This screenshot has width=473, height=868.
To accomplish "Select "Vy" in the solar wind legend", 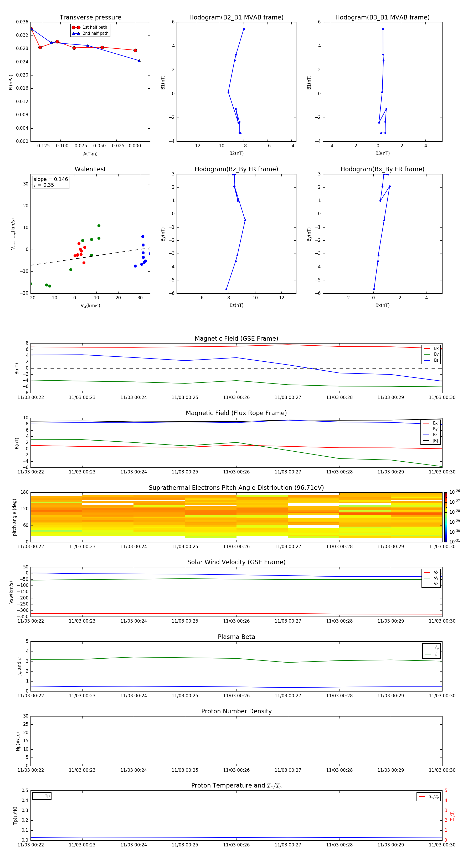I will [x=431, y=578].
